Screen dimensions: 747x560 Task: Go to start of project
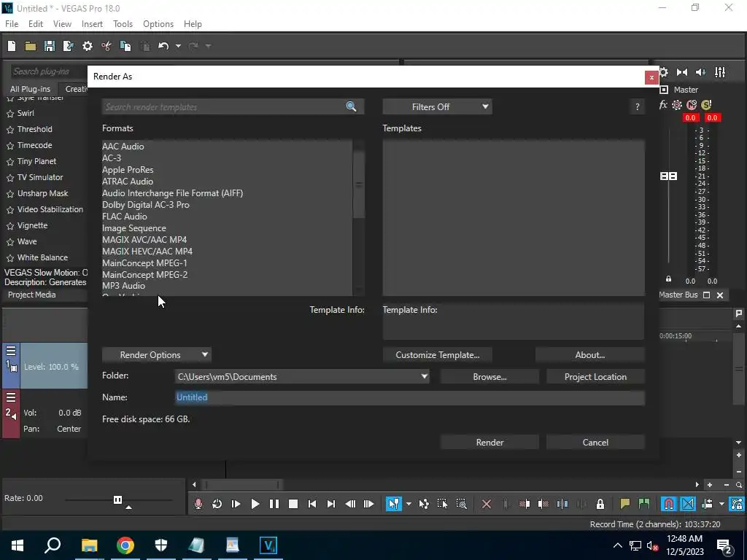pyautogui.click(x=312, y=504)
